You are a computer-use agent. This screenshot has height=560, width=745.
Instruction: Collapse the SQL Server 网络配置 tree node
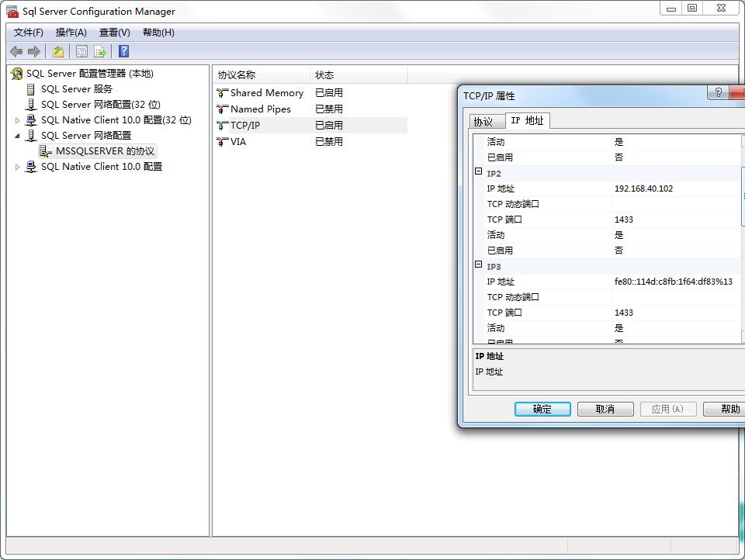(18, 136)
